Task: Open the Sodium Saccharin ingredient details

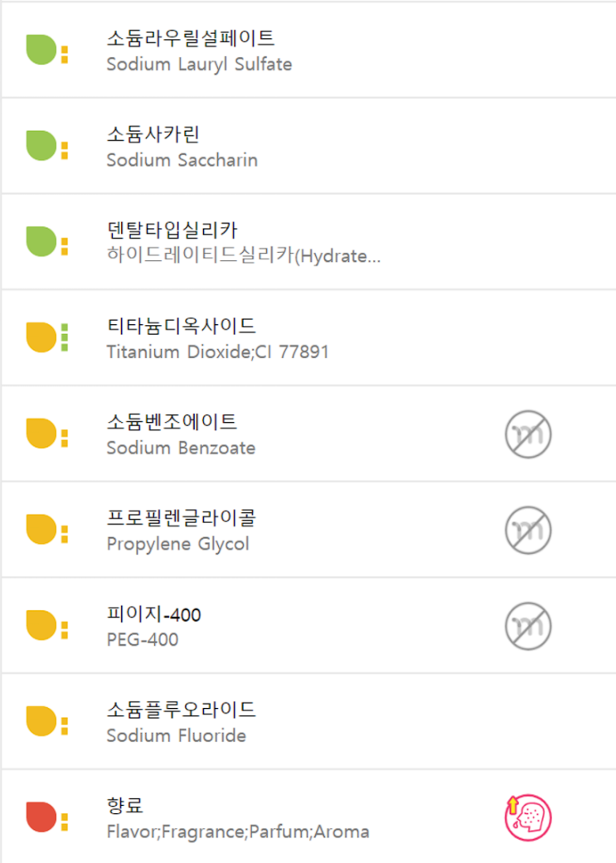Action: [x=308, y=146]
